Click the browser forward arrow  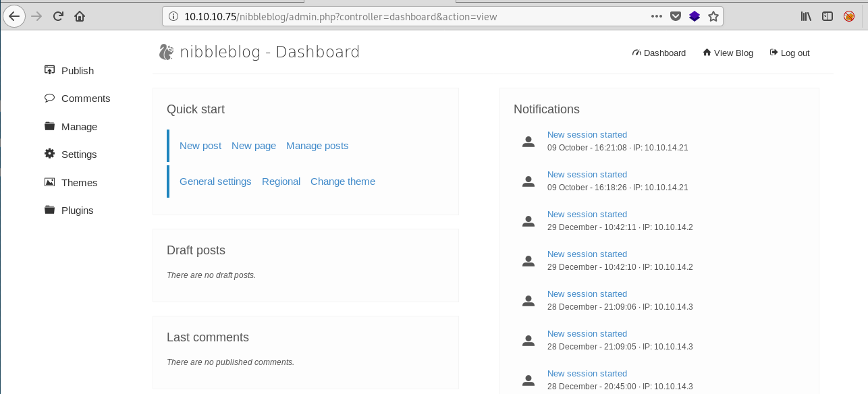[36, 16]
